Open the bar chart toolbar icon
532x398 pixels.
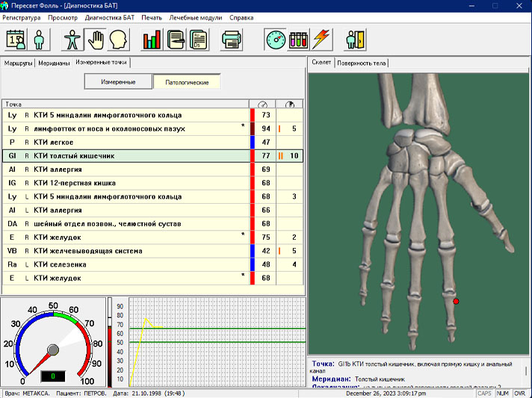click(x=152, y=38)
